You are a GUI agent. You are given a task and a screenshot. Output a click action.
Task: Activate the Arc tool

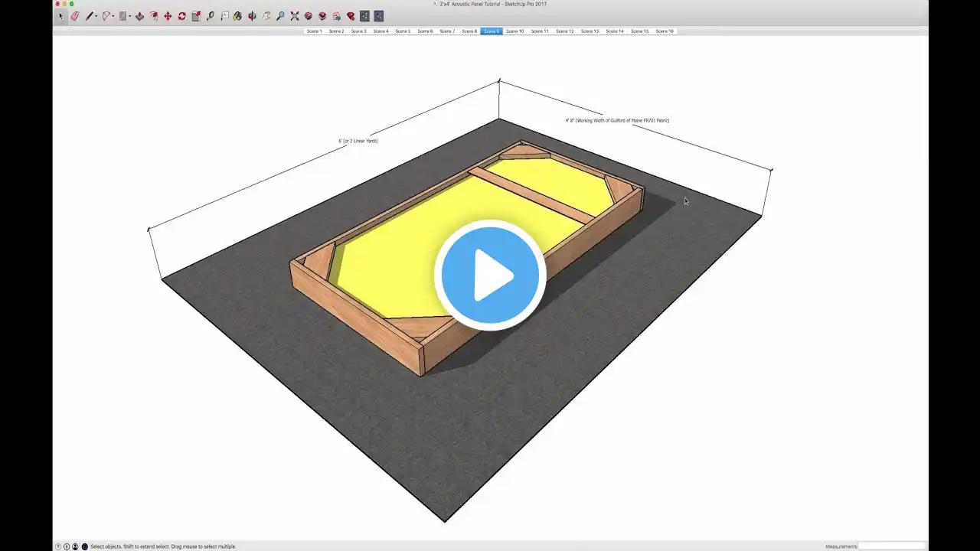click(106, 15)
